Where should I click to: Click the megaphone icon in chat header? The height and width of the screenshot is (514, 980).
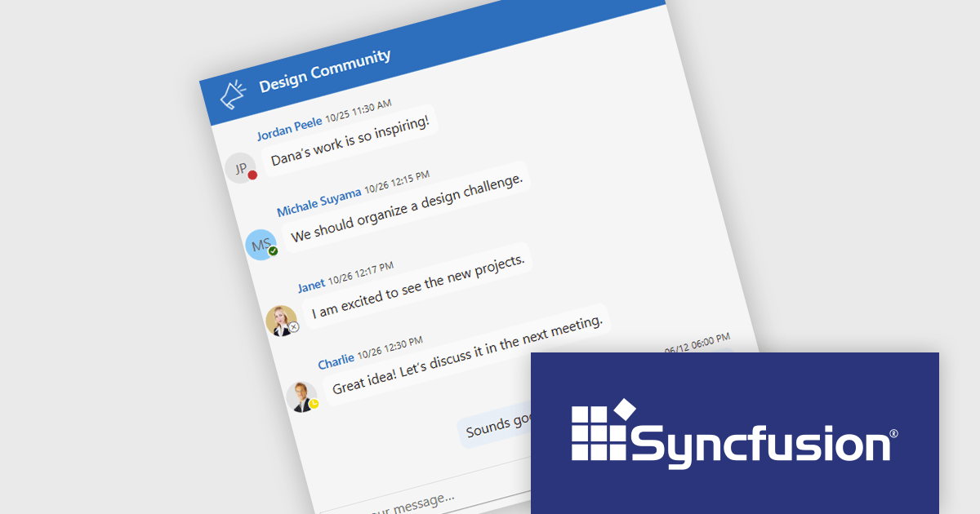tap(233, 94)
